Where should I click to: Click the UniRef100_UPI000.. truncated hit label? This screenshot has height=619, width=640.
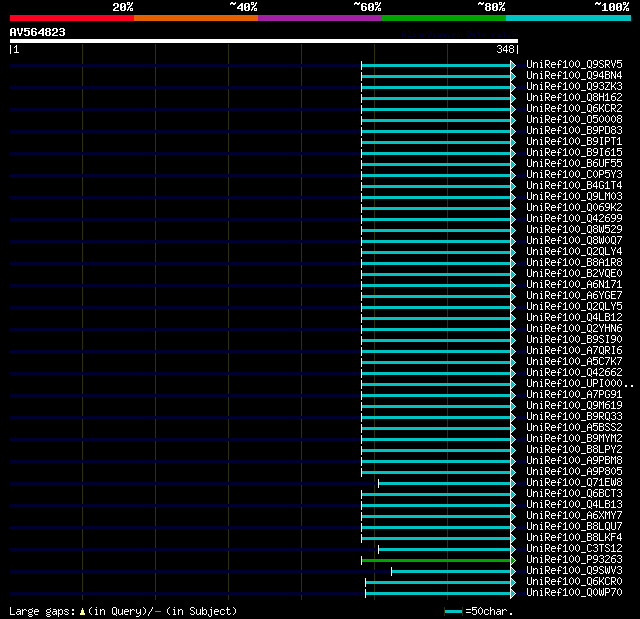580,384
